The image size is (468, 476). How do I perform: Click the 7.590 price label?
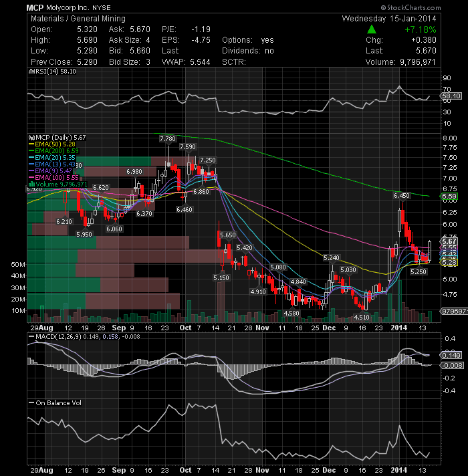[188, 147]
